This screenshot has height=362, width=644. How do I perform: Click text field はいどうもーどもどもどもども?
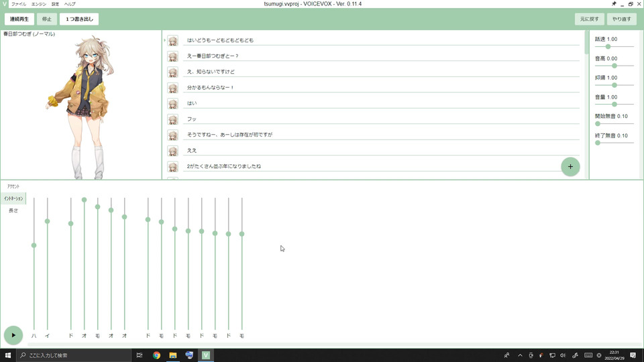(381, 40)
